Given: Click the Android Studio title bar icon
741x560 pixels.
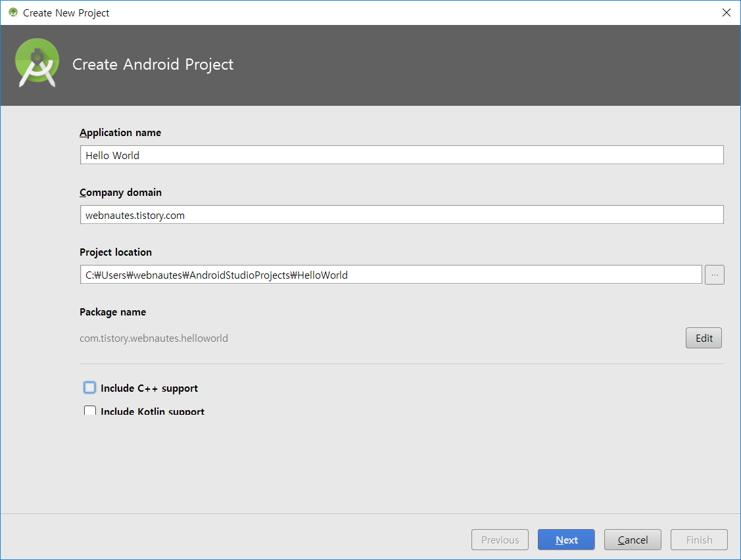Looking at the screenshot, I should tap(12, 12).
